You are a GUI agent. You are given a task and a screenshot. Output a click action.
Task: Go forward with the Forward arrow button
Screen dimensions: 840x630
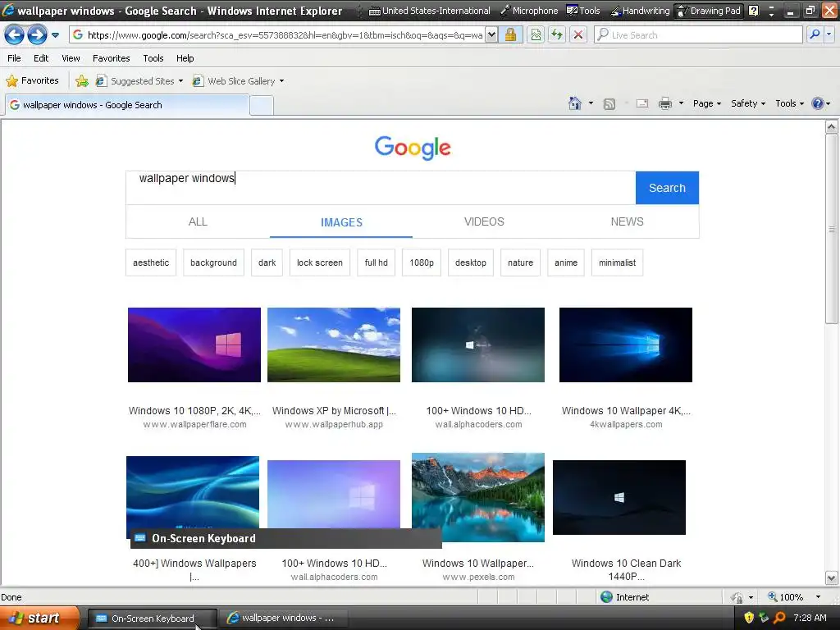pyautogui.click(x=37, y=34)
